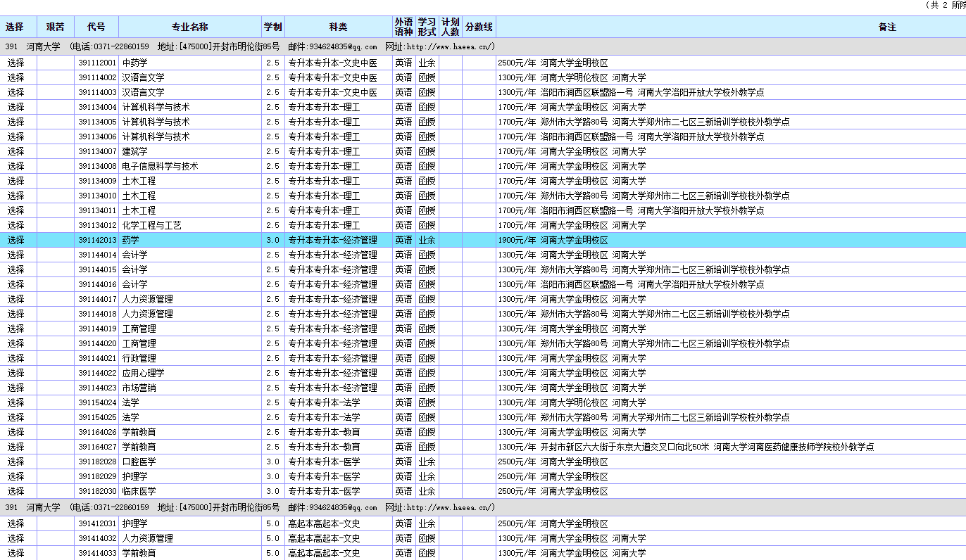Click 选择 for 汉语言文学 row 391114002
966x560 pixels.
(16, 77)
